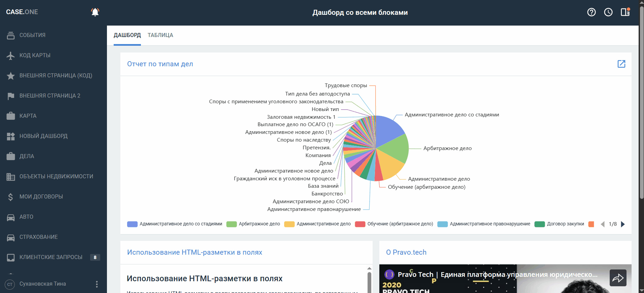Click the notification bell icon
Viewport: 644px width, 293px height.
pyautogui.click(x=95, y=12)
